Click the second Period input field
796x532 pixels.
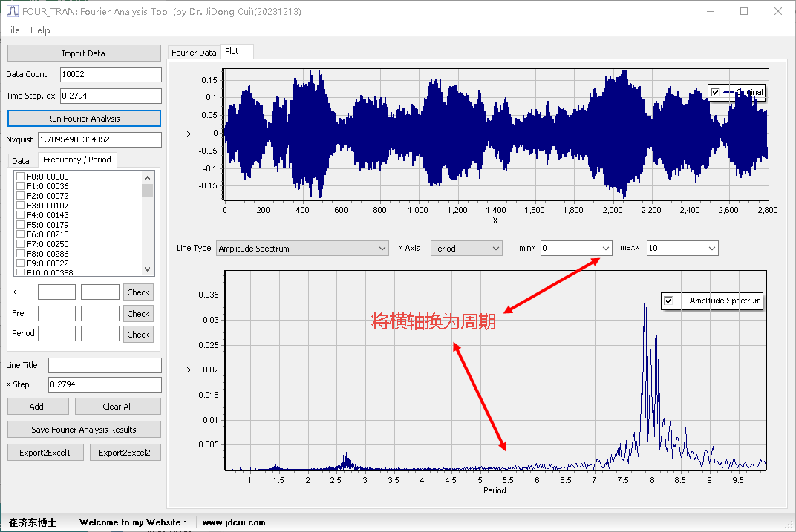pos(100,334)
